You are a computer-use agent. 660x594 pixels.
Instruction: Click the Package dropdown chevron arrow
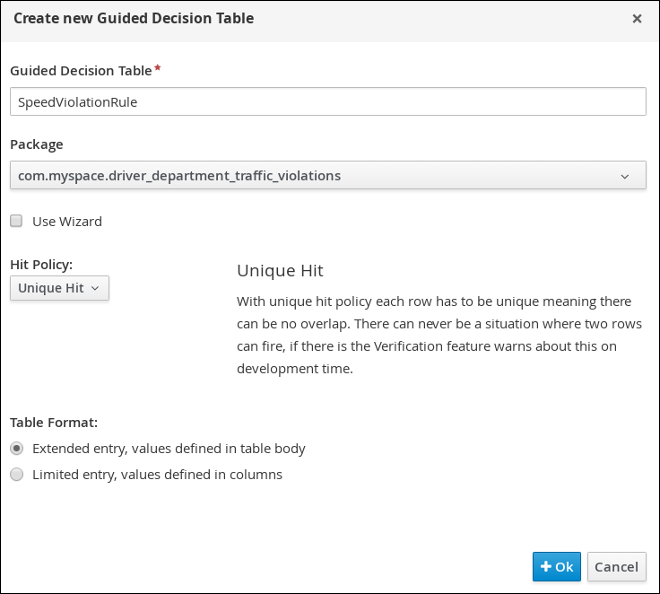click(x=625, y=176)
